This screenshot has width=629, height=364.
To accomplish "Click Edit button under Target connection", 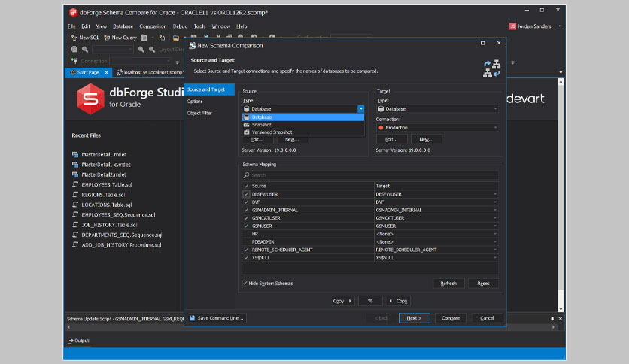I will 391,139.
